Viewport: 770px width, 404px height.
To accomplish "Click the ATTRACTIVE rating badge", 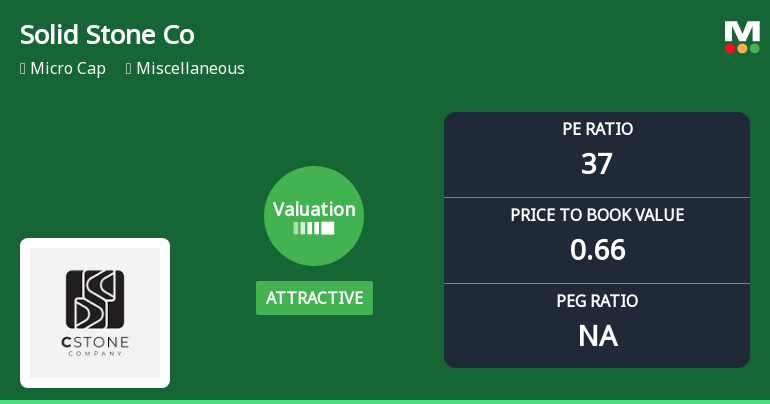I will [314, 298].
